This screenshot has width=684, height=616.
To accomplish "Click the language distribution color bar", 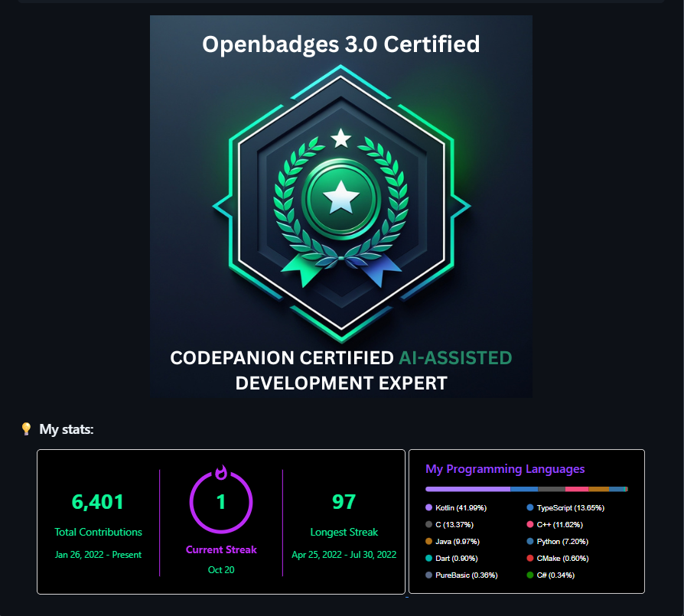I will [x=526, y=487].
